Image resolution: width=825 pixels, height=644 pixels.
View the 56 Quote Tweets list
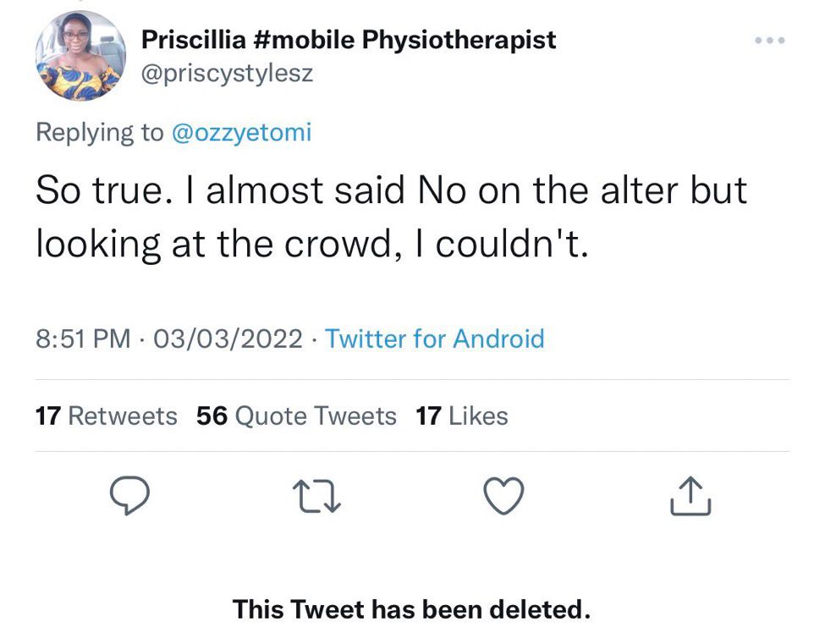tap(296, 416)
